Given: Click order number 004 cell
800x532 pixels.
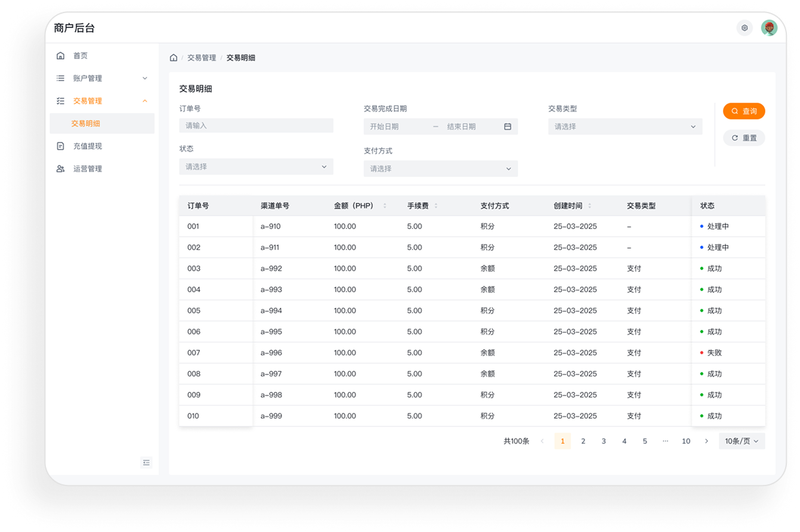Looking at the screenshot, I should pos(194,290).
